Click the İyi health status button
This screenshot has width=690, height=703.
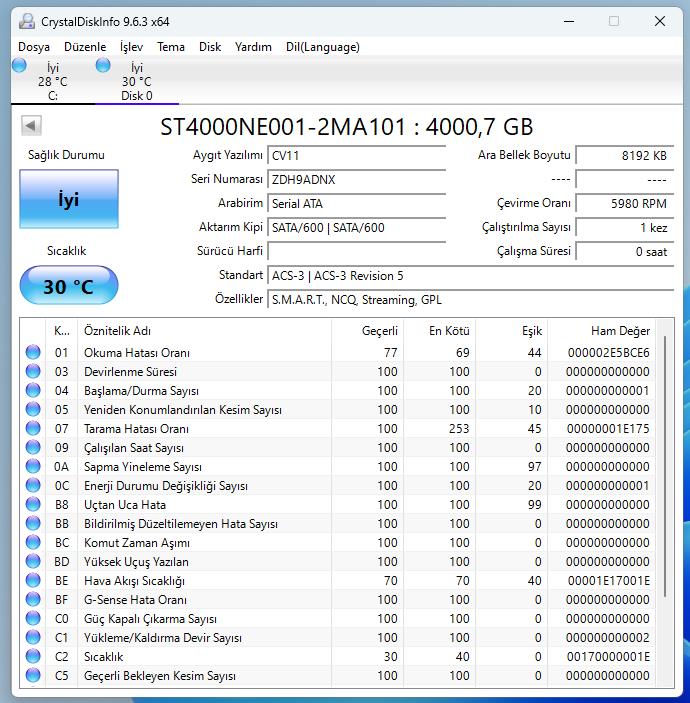coord(69,199)
